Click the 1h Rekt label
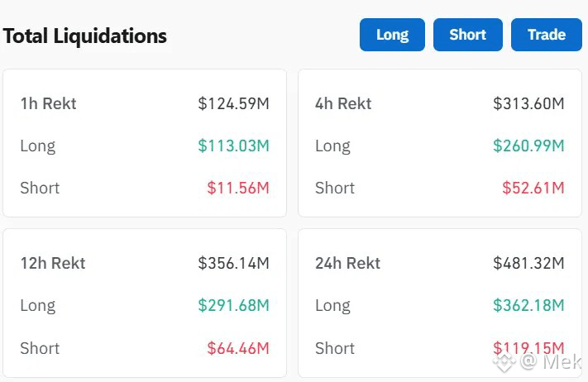 (48, 103)
